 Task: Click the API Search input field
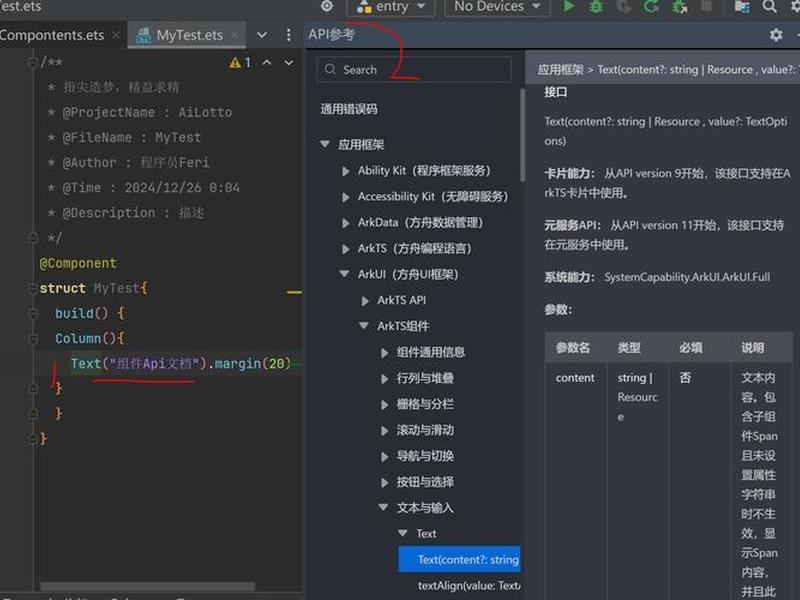coord(414,69)
